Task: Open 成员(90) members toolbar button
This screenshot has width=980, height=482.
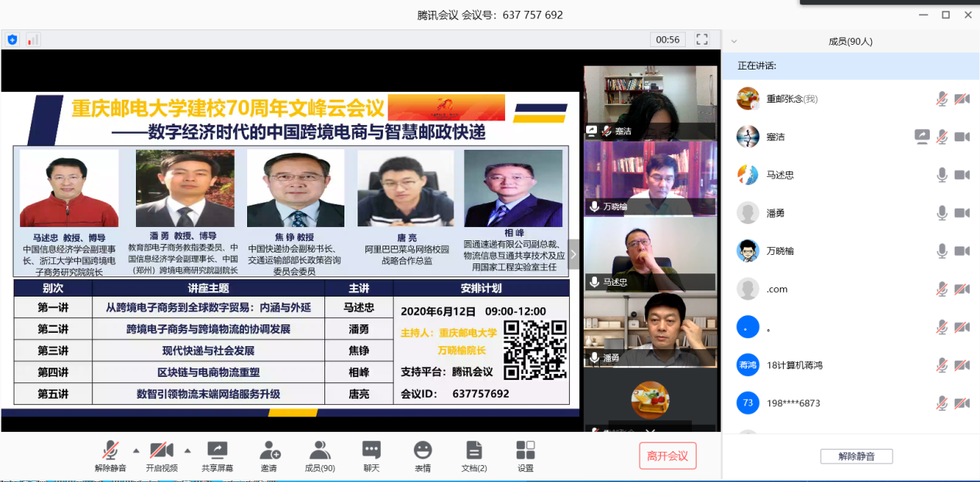Action: coord(320,456)
